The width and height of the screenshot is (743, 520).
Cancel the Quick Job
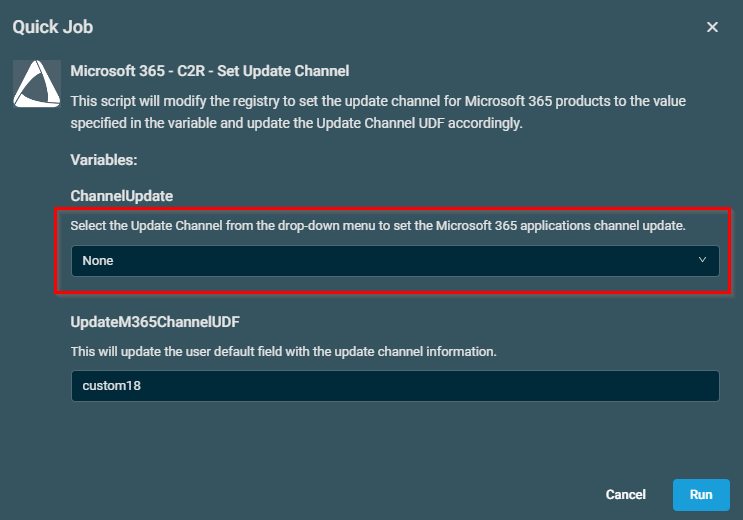pos(625,494)
